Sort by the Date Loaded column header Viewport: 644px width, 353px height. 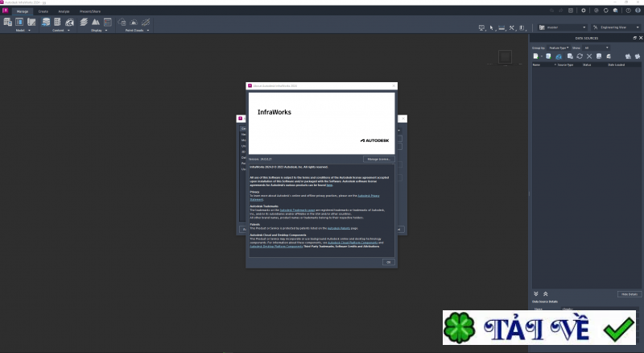pos(617,65)
